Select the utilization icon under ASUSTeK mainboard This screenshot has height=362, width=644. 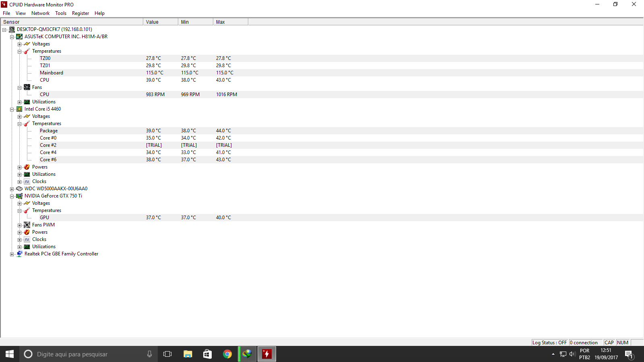(x=27, y=102)
